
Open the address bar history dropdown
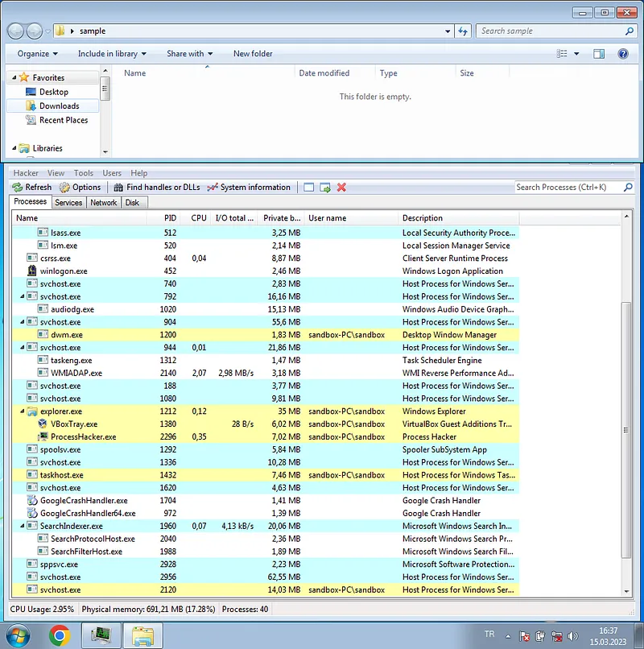point(448,31)
